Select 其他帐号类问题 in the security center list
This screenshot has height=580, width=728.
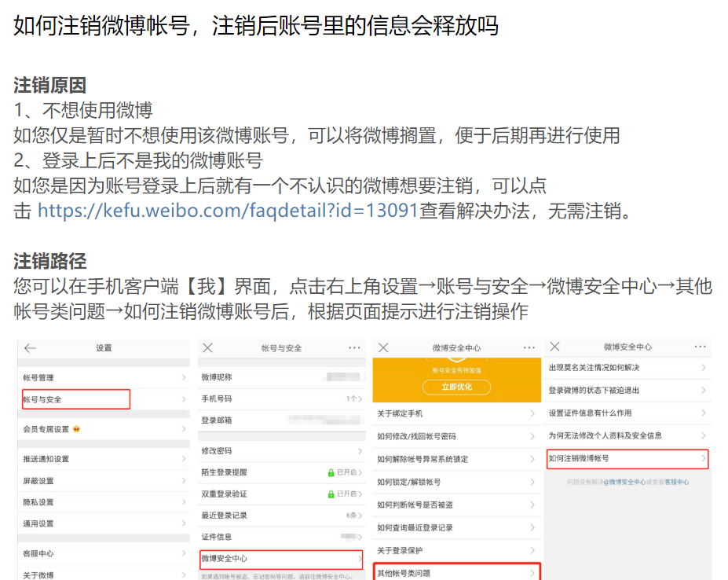click(457, 573)
